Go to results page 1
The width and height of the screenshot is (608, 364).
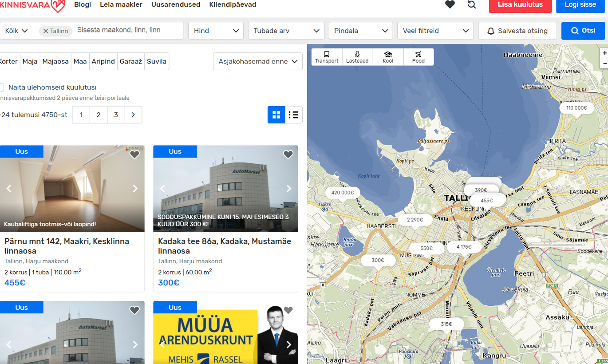point(81,115)
